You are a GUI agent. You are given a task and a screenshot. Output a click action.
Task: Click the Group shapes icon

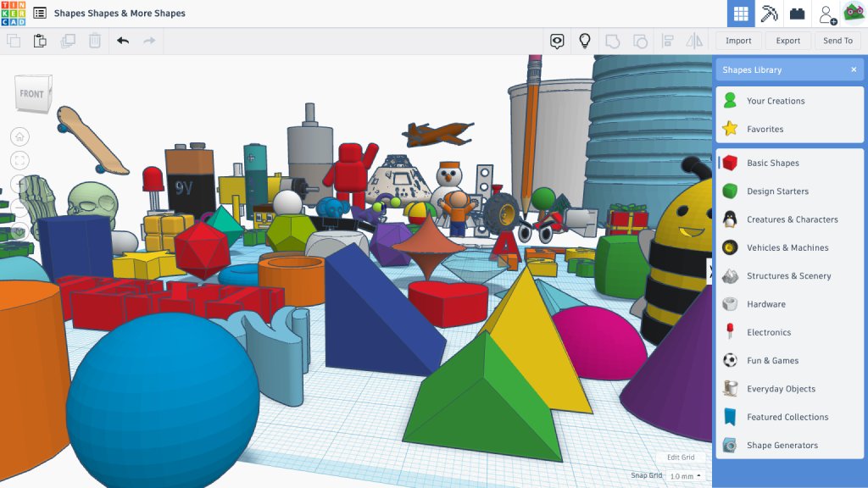coord(613,40)
